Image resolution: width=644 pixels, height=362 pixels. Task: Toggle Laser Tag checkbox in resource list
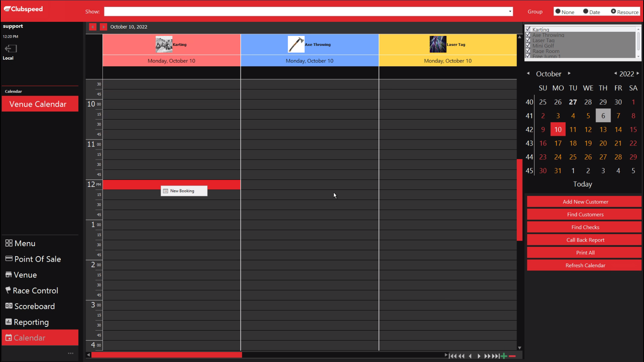coord(528,40)
